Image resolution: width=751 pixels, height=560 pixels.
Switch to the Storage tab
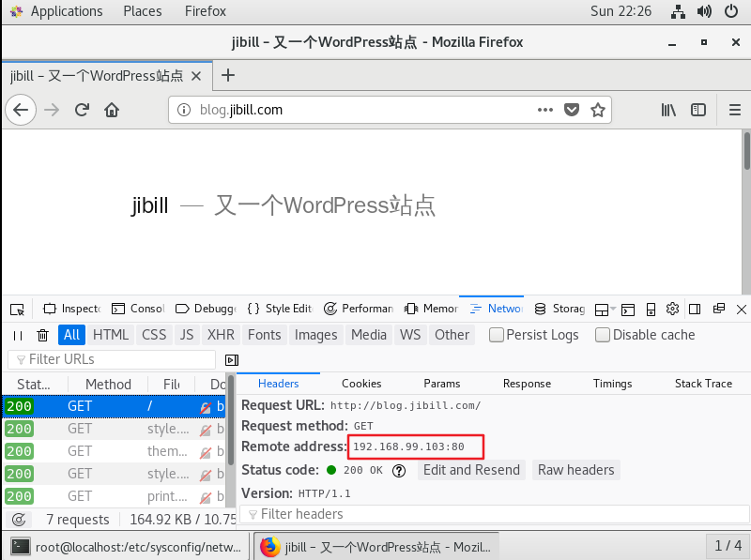559,310
